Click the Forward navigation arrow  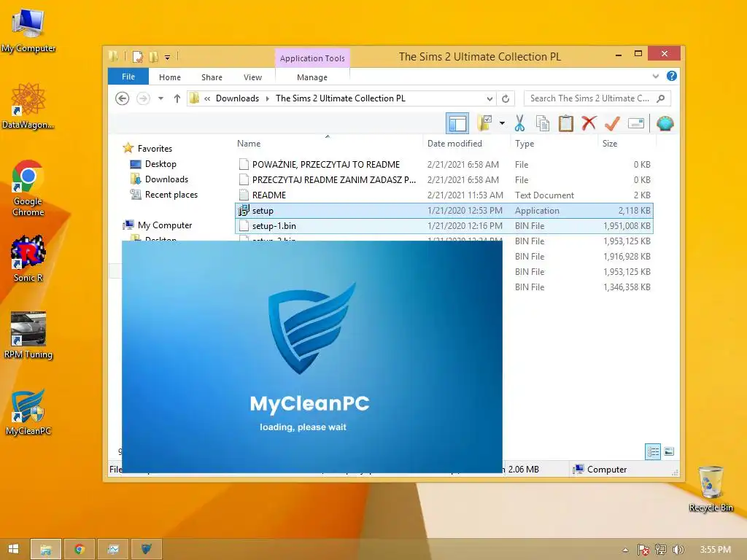pos(144,98)
